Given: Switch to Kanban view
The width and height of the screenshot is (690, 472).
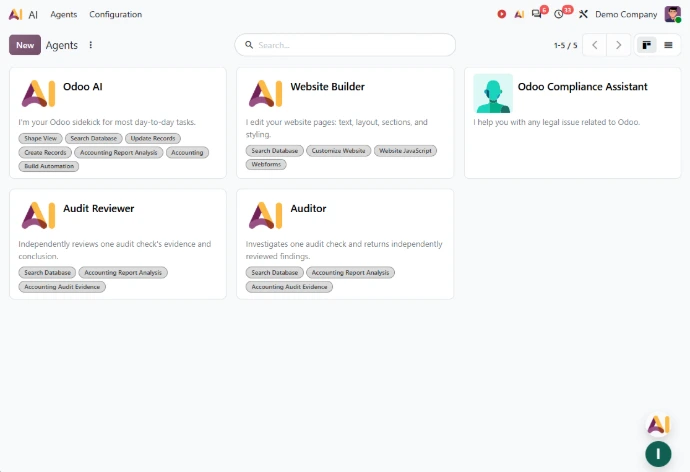Looking at the screenshot, I should (646, 45).
